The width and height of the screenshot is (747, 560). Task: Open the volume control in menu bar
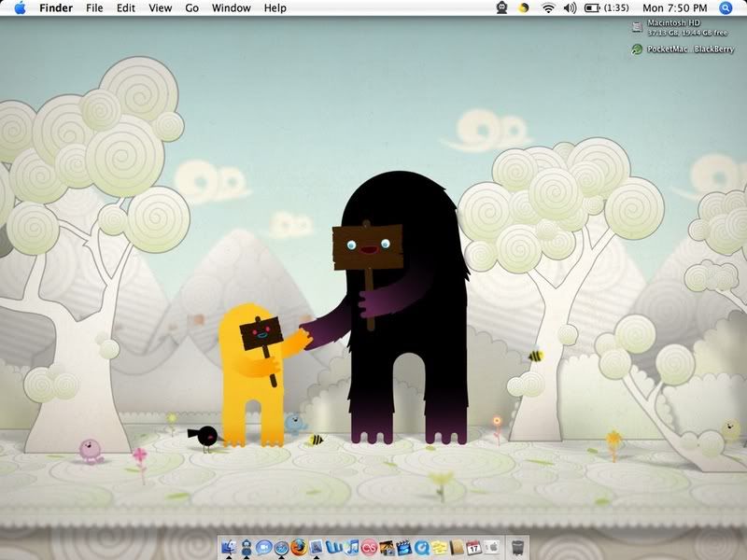pos(569,8)
